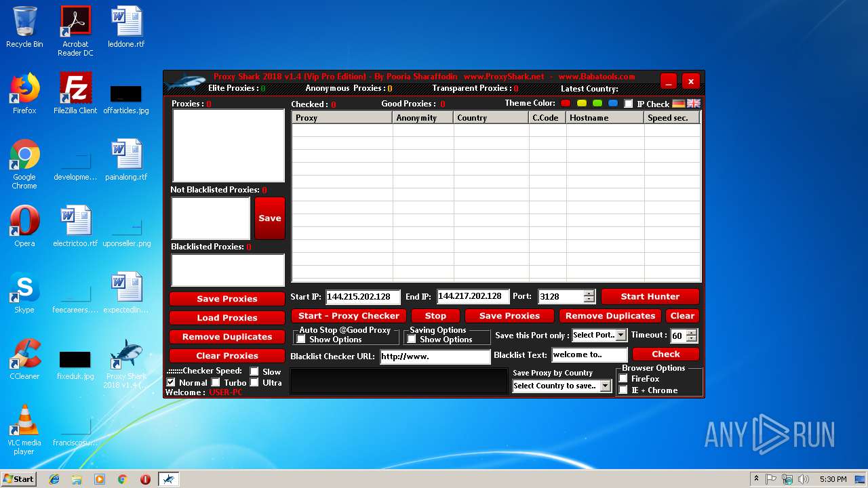The height and width of the screenshot is (488, 868).
Task: Toggle Saving Options Show Options checkbox
Action: click(x=412, y=340)
